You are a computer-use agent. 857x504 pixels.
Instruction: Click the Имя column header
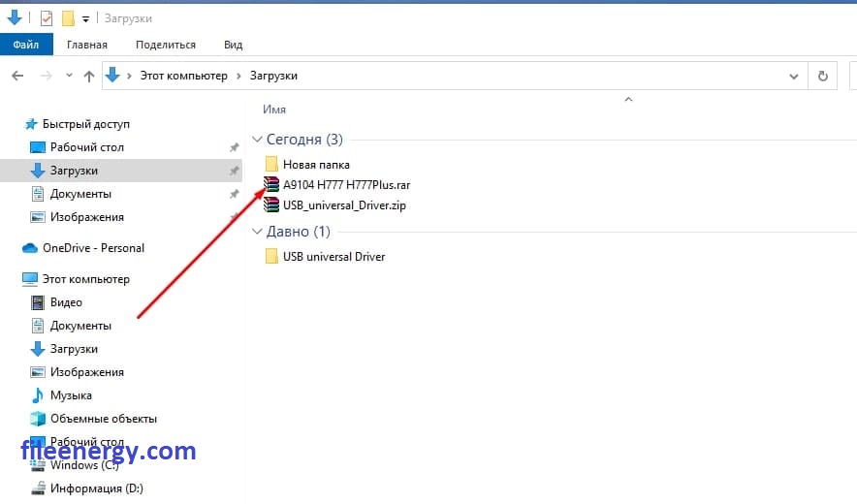274,110
